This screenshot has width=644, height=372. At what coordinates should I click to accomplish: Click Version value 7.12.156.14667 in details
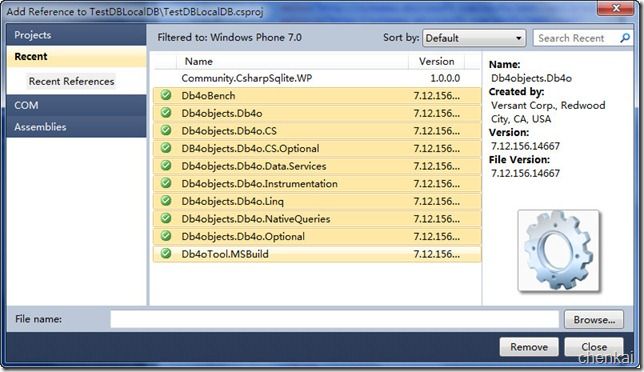(525, 146)
